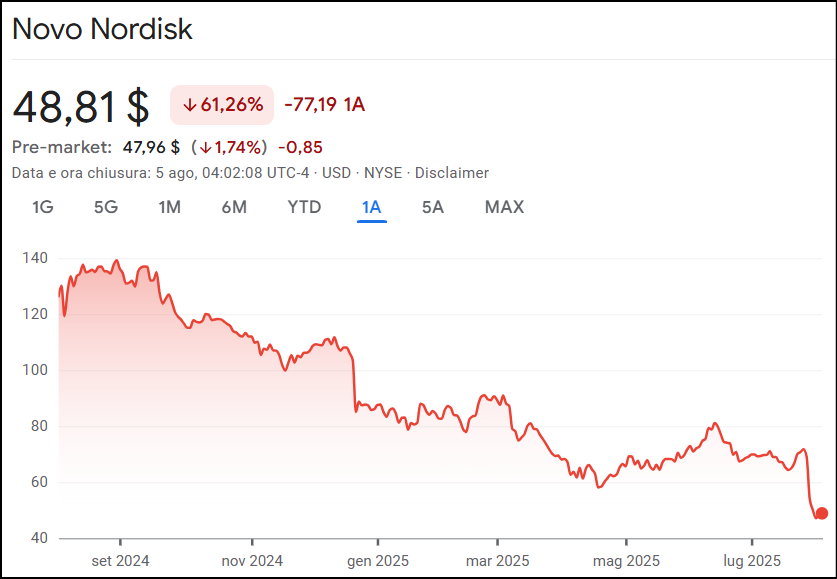The width and height of the screenshot is (837, 579).
Task: Click the lug 2025 axis label
Action: tap(751, 560)
